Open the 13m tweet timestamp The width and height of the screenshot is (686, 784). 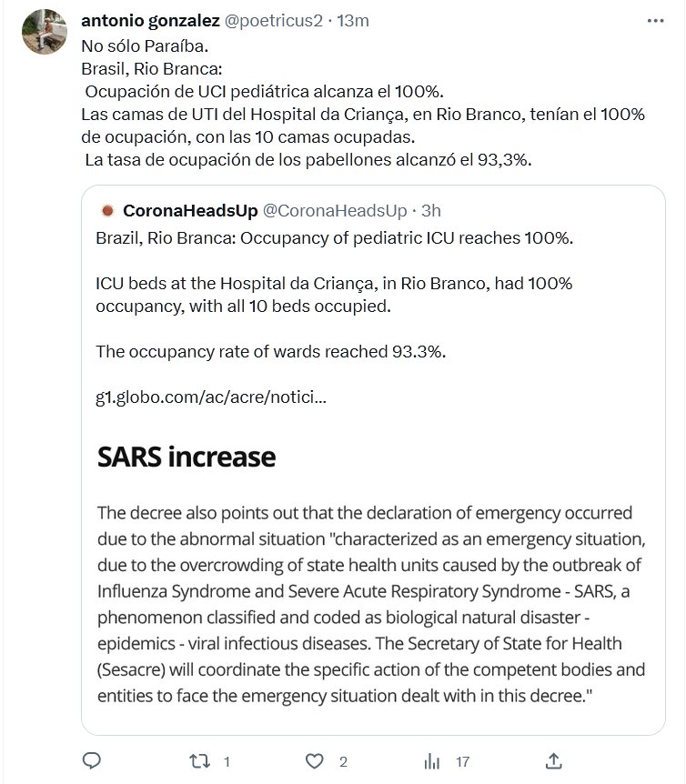[x=351, y=20]
